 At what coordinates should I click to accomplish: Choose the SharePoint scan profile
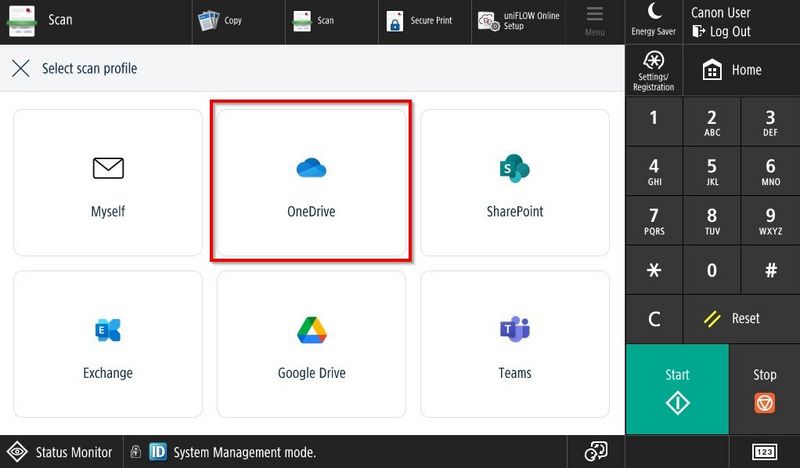point(514,182)
